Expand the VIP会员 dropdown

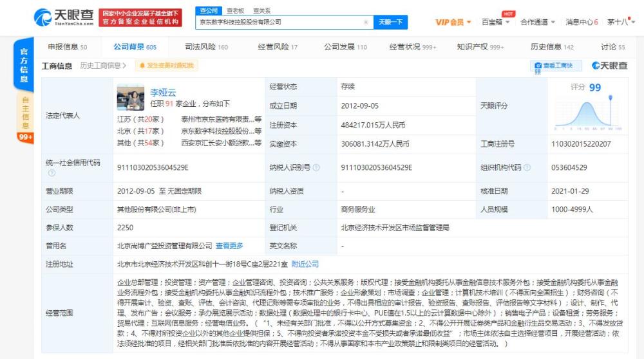click(x=453, y=22)
